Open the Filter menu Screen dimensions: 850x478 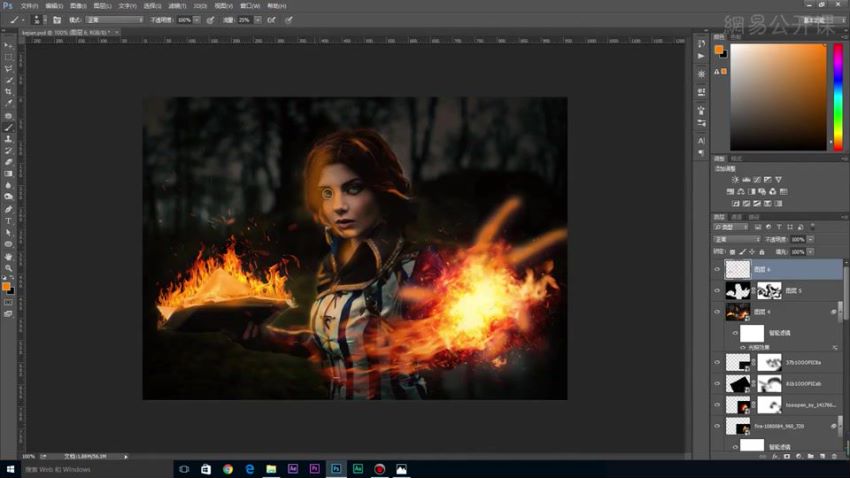177,6
